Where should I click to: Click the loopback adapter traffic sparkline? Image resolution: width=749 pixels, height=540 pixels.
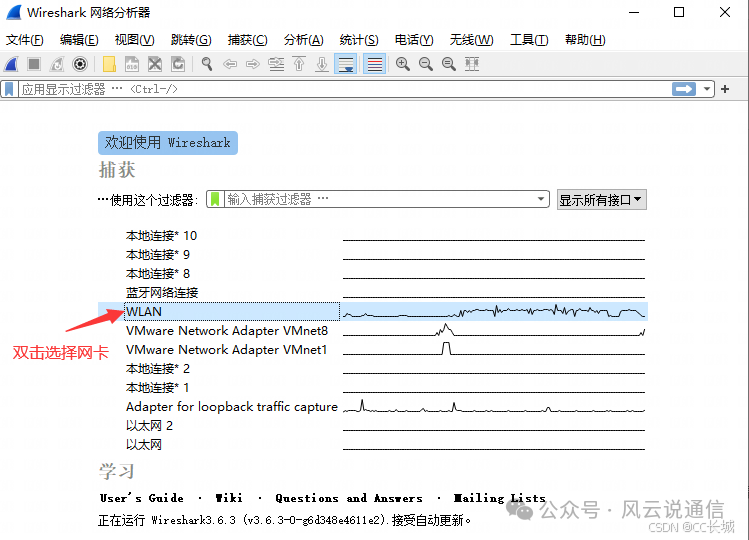(494, 406)
